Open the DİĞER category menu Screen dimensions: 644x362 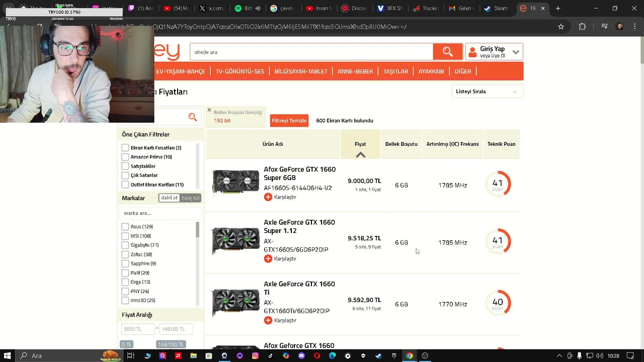463,71
